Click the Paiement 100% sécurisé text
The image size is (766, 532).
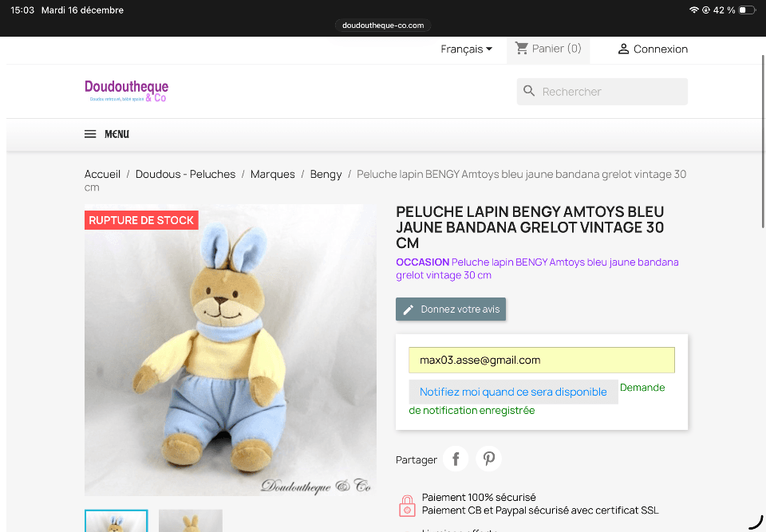pos(479,498)
